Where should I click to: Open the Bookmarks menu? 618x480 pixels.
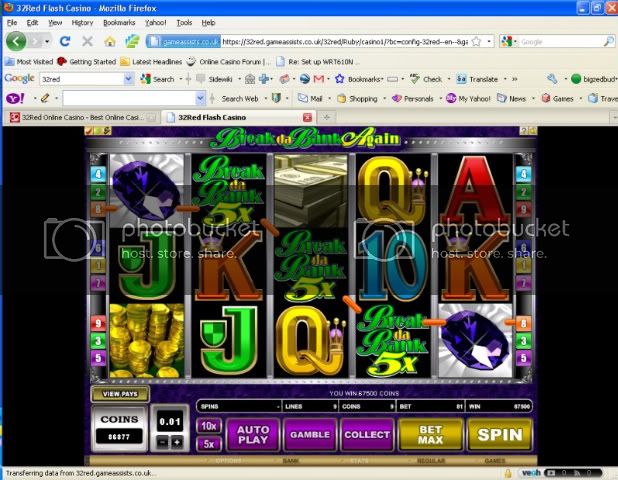(119, 22)
